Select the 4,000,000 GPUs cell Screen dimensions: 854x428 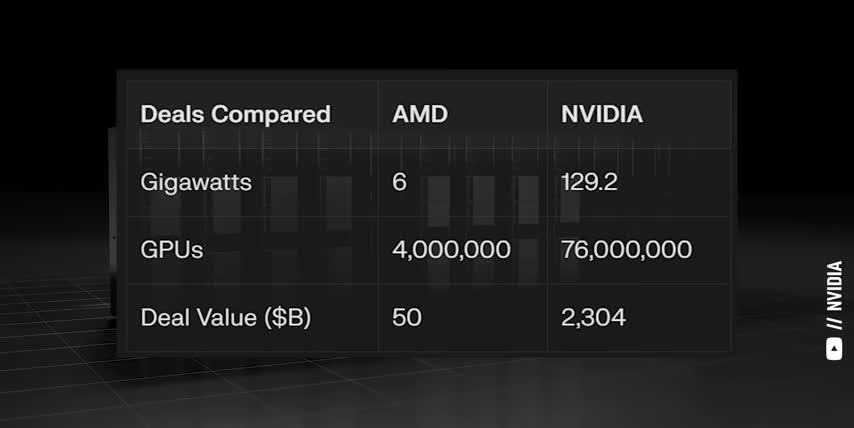coord(451,250)
